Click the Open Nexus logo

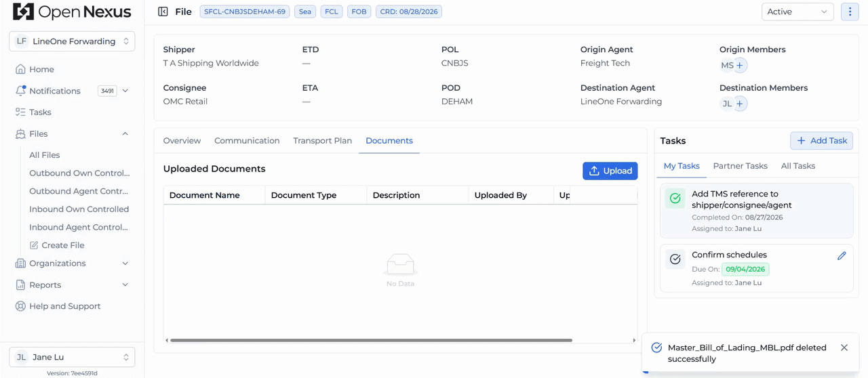click(72, 12)
